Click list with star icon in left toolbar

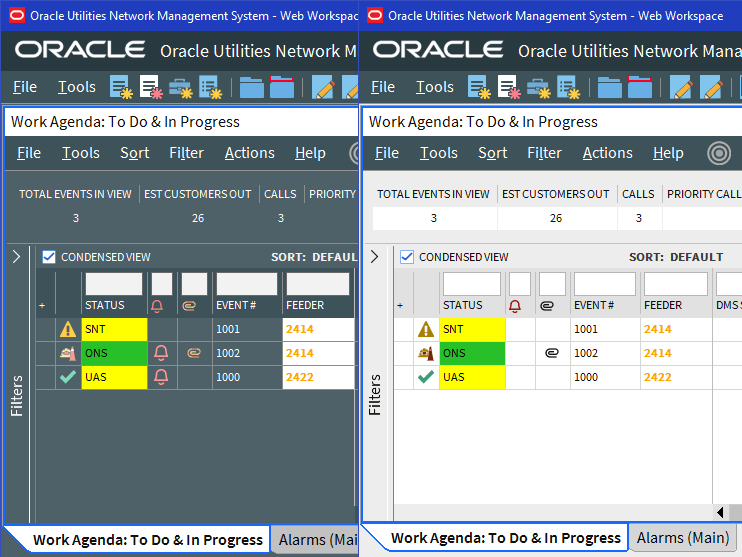[x=211, y=87]
